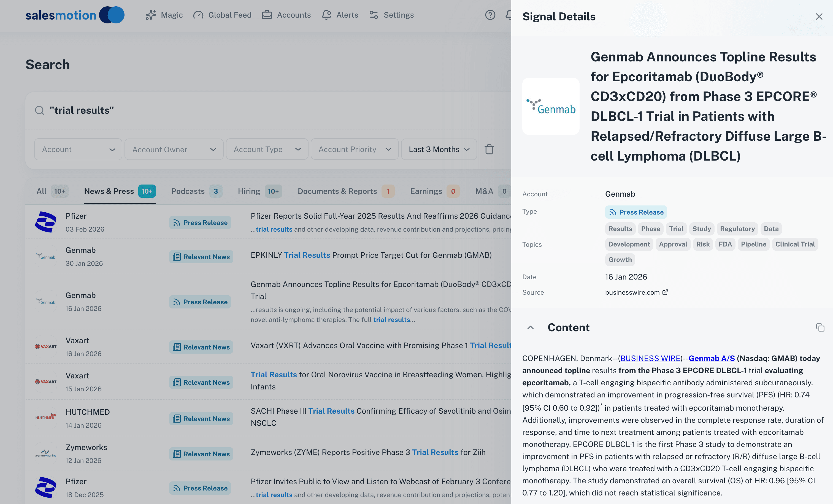Select the News & Press tab

pos(120,191)
